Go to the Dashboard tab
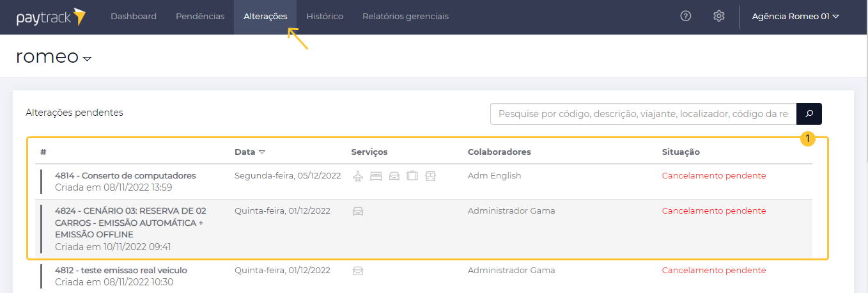 pos(134,17)
